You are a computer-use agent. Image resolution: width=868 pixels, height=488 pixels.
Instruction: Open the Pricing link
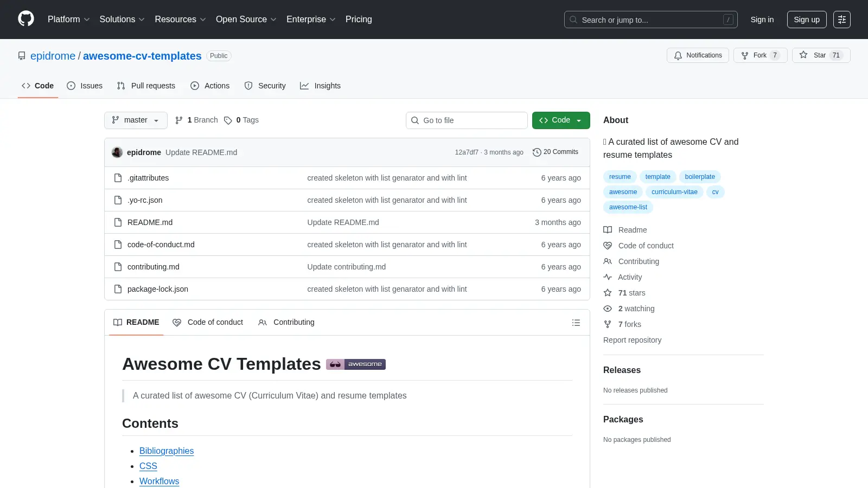coord(359,20)
